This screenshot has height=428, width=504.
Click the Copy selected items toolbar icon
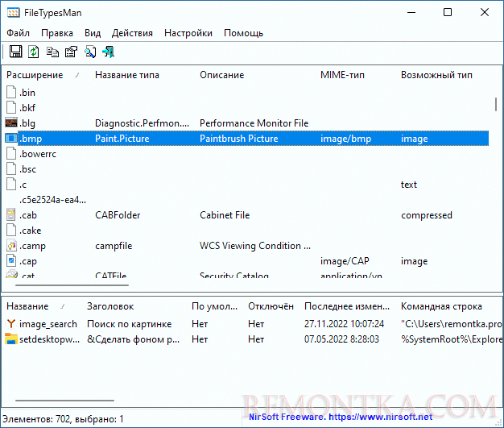(52, 52)
